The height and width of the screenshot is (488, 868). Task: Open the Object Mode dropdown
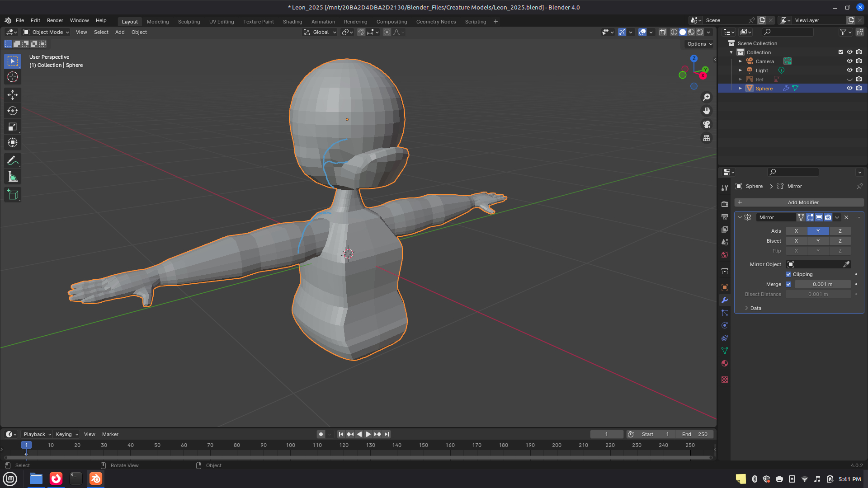coord(47,32)
